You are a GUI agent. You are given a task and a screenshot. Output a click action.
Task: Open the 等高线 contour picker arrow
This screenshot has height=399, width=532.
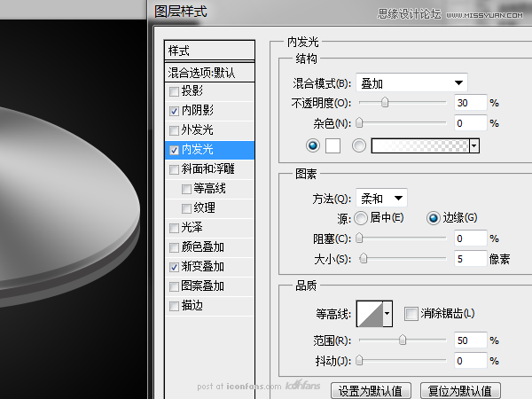click(x=387, y=314)
